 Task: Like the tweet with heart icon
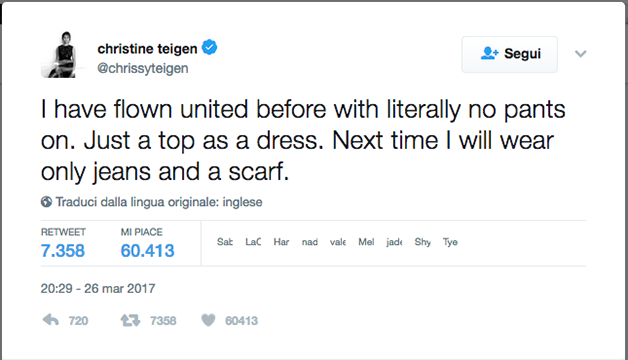point(208,320)
